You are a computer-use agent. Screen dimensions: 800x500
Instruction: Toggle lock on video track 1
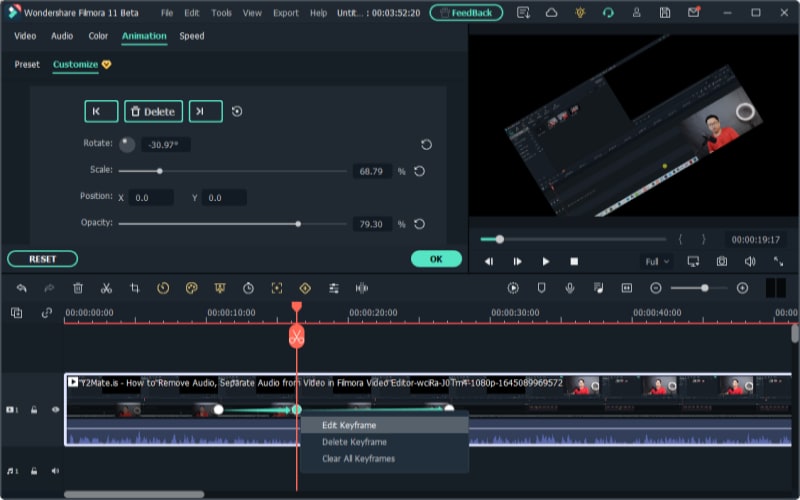tap(34, 410)
